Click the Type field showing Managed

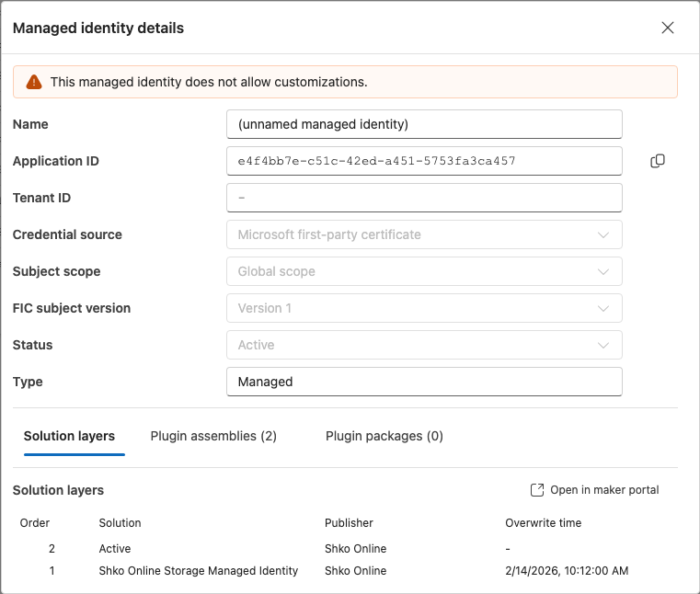424,382
